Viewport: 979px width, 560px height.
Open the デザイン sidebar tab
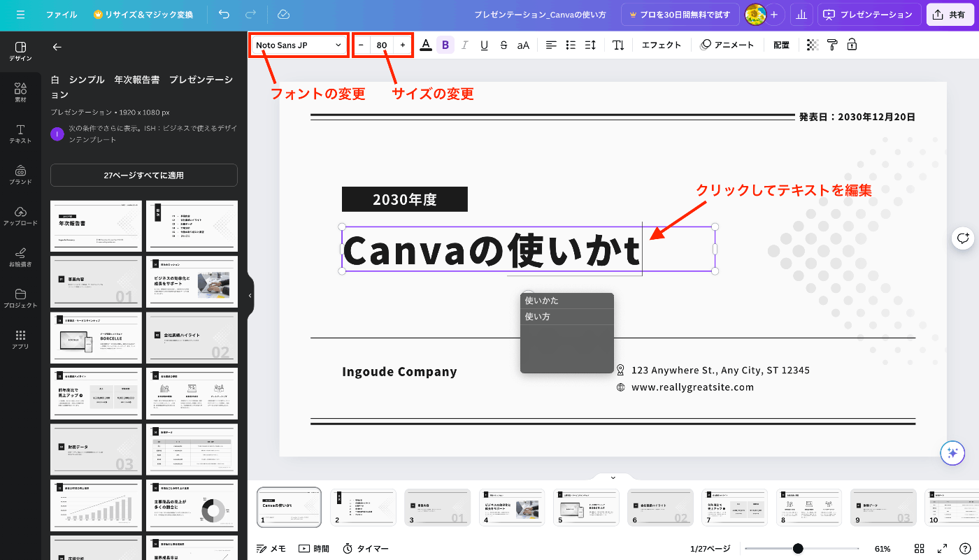20,51
